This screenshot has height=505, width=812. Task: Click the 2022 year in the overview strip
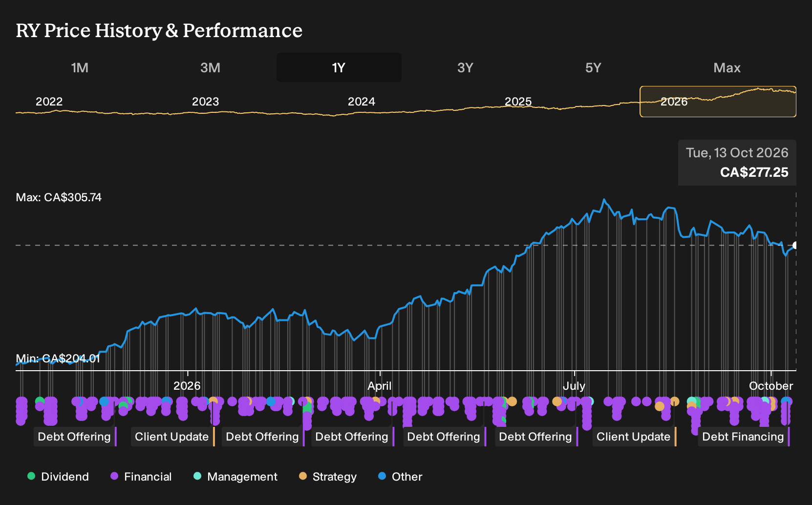(49, 102)
